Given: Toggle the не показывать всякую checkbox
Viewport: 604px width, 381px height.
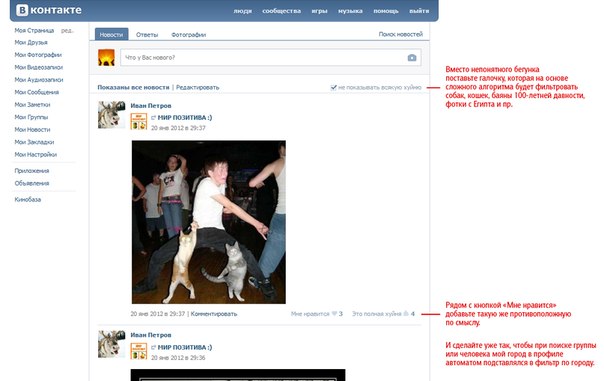Looking at the screenshot, I should (334, 87).
